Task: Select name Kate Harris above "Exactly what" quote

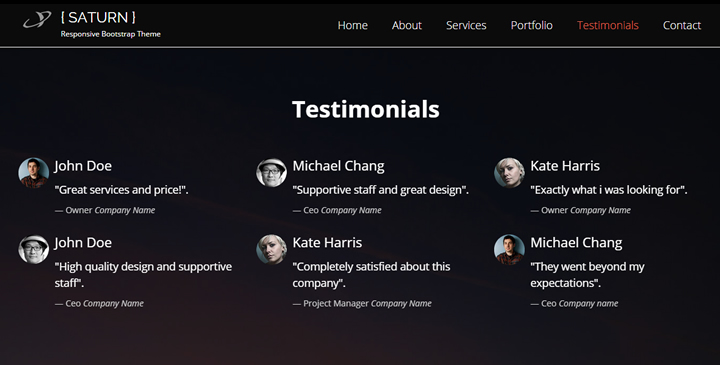Action: tap(565, 166)
